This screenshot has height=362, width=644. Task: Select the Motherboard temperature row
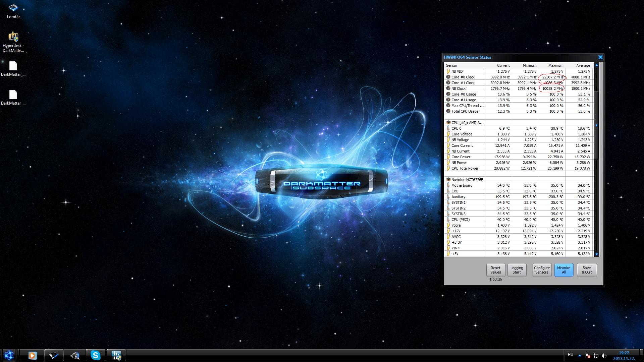click(519, 185)
